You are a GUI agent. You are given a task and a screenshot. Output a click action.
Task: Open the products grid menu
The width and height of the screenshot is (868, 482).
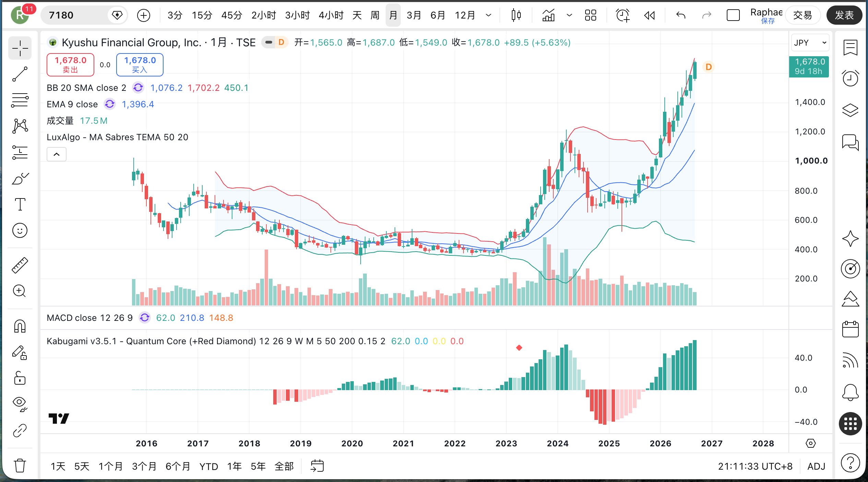pyautogui.click(x=851, y=424)
